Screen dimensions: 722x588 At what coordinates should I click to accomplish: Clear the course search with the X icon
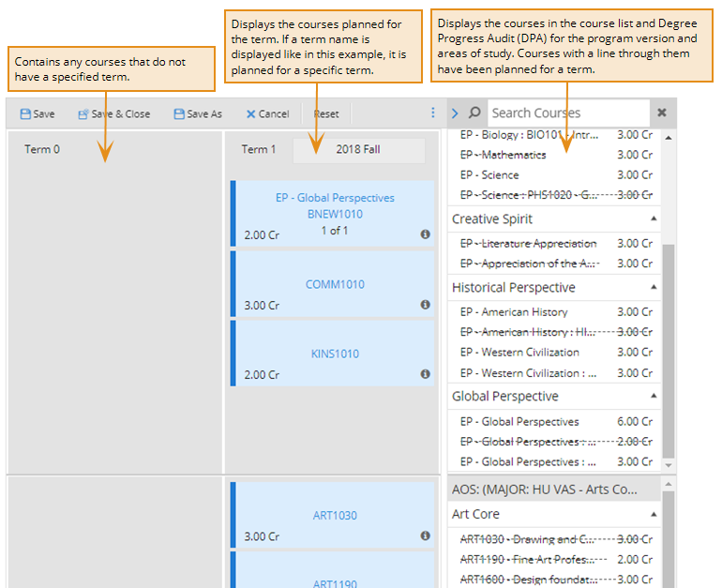point(661,113)
